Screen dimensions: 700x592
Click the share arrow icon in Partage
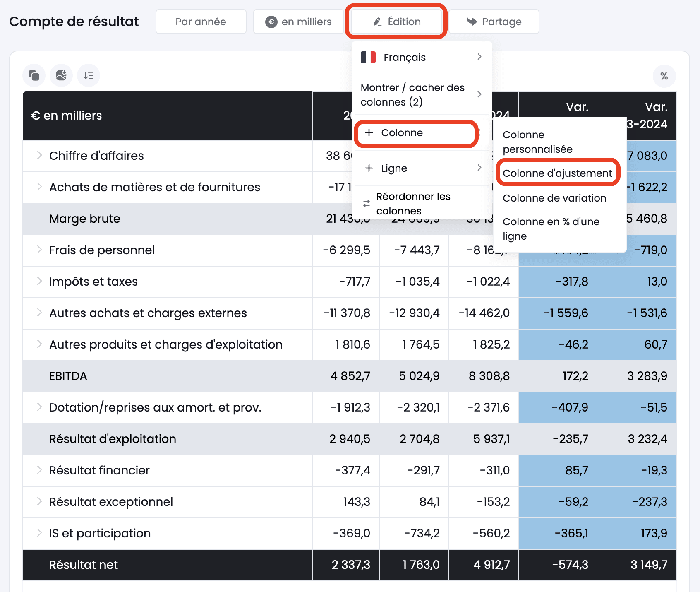click(x=472, y=22)
